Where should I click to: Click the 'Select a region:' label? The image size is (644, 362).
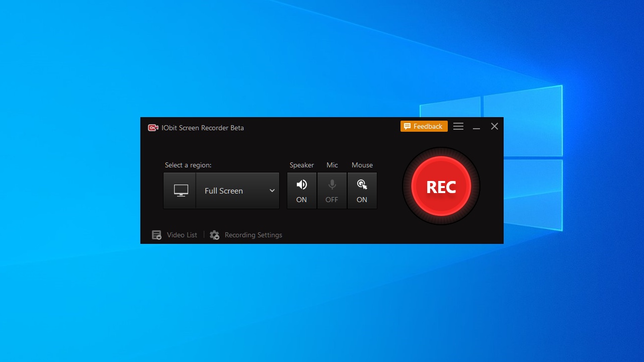(x=188, y=165)
